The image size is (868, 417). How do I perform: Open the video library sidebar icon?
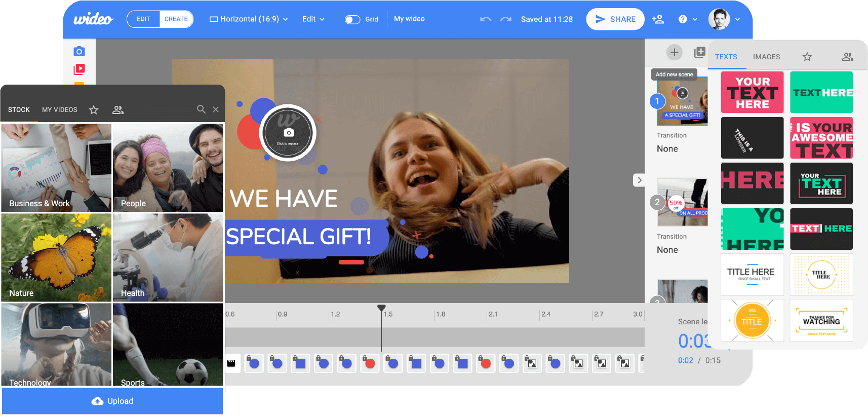[79, 69]
